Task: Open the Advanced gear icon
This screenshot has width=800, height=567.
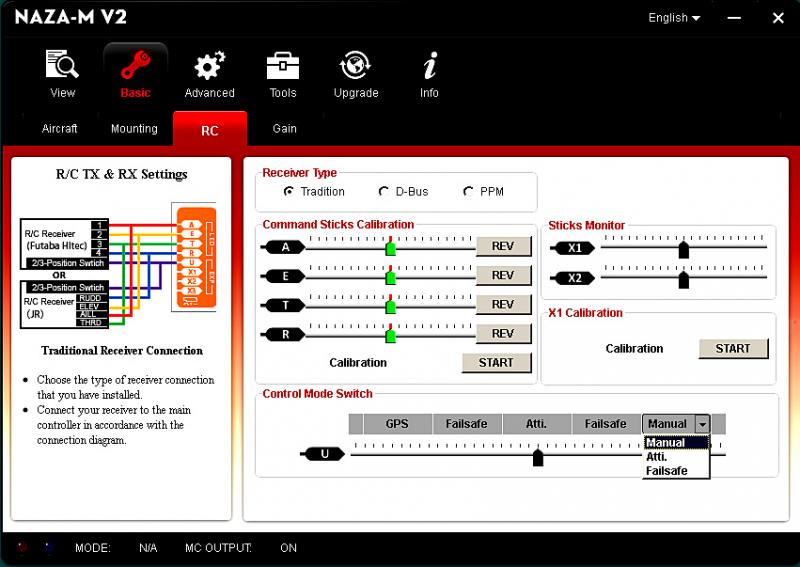Action: (x=209, y=66)
